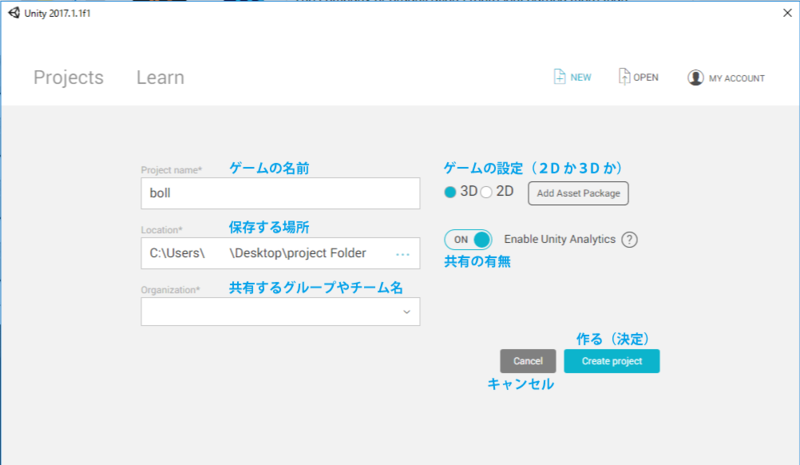Switch to the Learn tab
This screenshot has height=465, width=800.
point(160,78)
